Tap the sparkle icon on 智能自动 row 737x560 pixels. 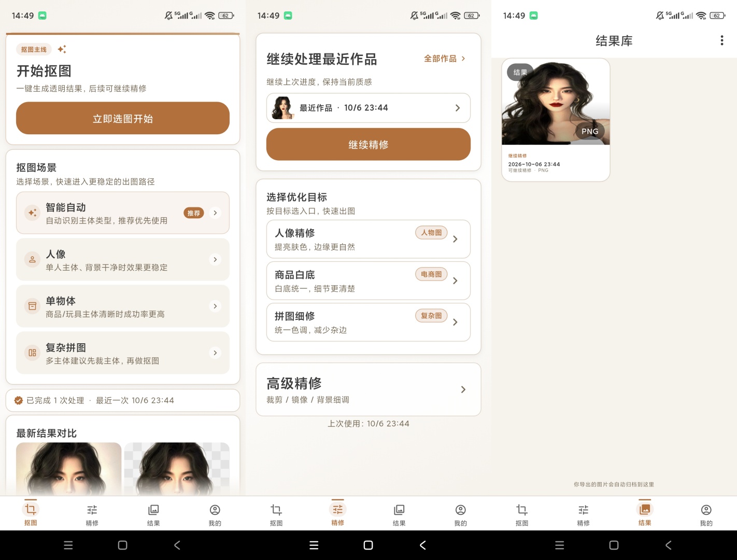coord(32,213)
